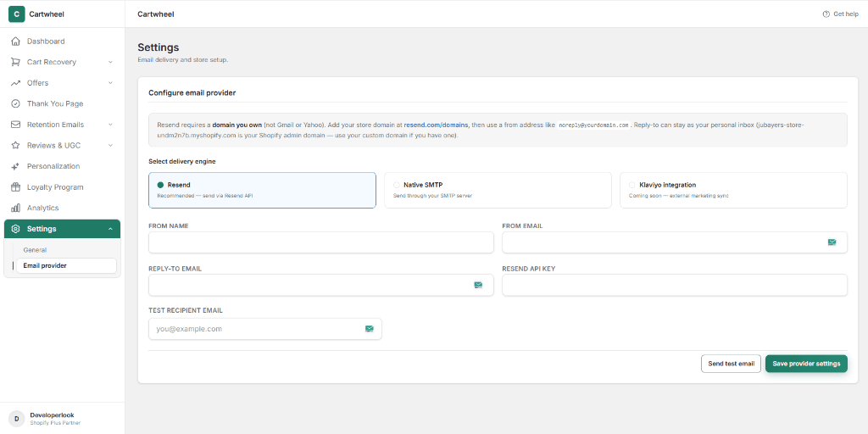Click the Loyalty Program gift icon

point(15,187)
